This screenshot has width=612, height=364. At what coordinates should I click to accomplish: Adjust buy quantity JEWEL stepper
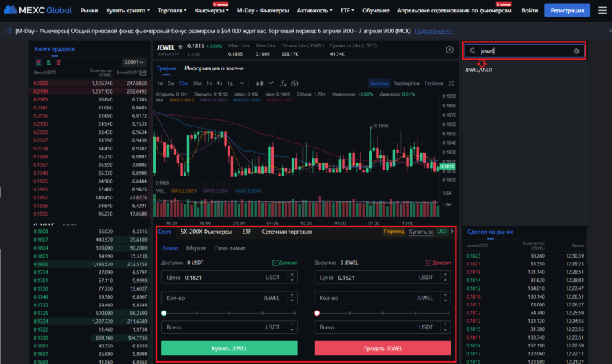pyautogui.click(x=292, y=298)
